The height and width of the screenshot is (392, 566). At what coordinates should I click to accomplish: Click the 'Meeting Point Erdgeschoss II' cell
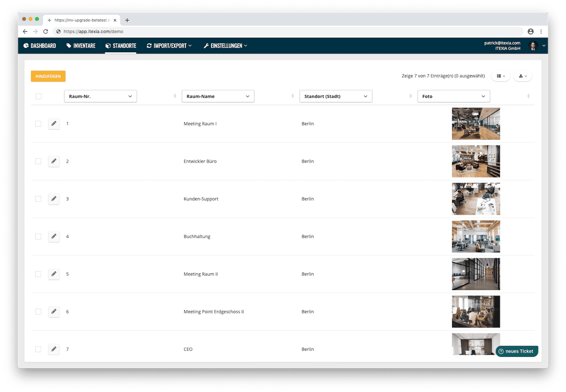(x=214, y=312)
